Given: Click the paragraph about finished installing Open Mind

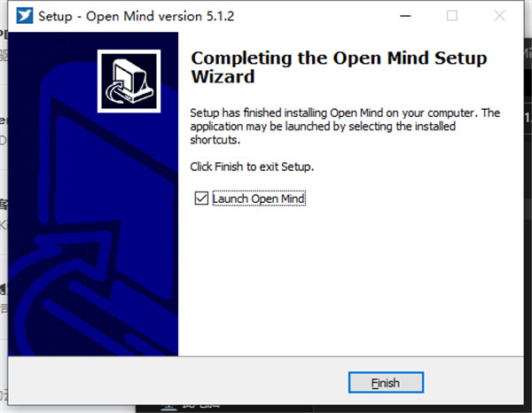Looking at the screenshot, I should point(345,126).
